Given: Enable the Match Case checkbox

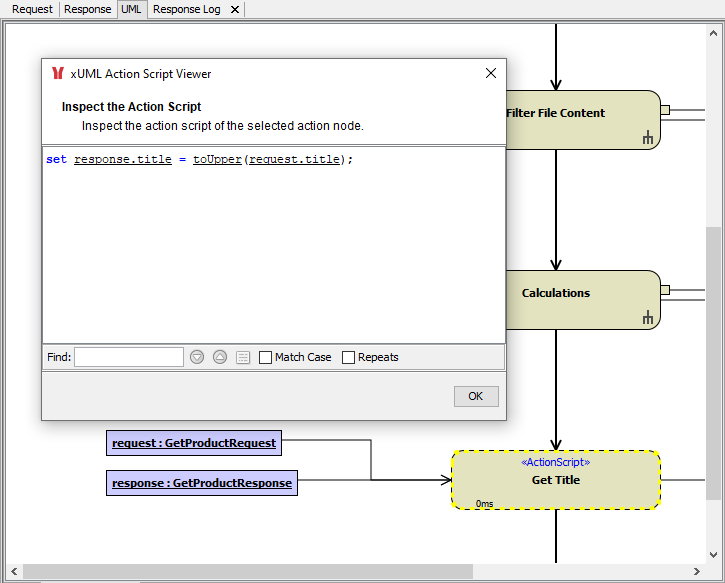Looking at the screenshot, I should click(266, 357).
